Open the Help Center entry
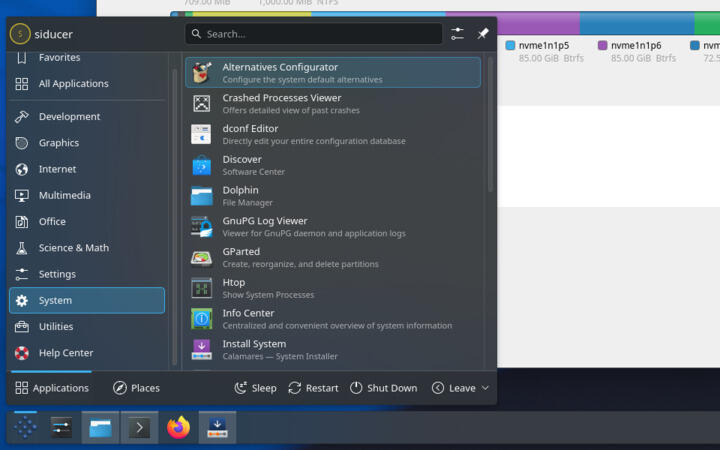This screenshot has height=450, width=720. tap(87, 353)
